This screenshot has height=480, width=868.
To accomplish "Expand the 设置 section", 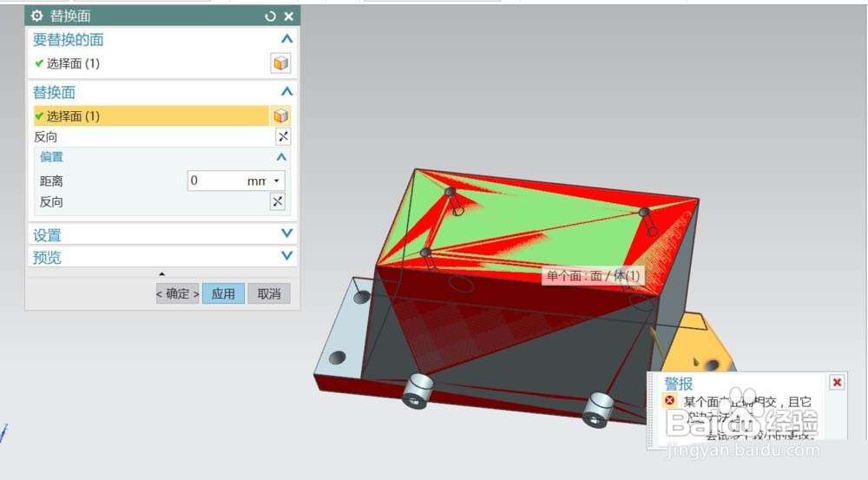I will tap(286, 233).
